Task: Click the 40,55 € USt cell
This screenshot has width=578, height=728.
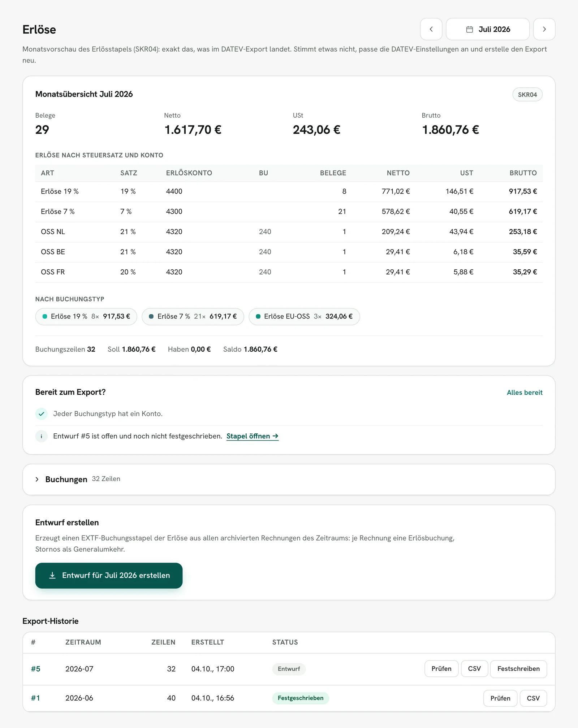Action: pyautogui.click(x=461, y=212)
